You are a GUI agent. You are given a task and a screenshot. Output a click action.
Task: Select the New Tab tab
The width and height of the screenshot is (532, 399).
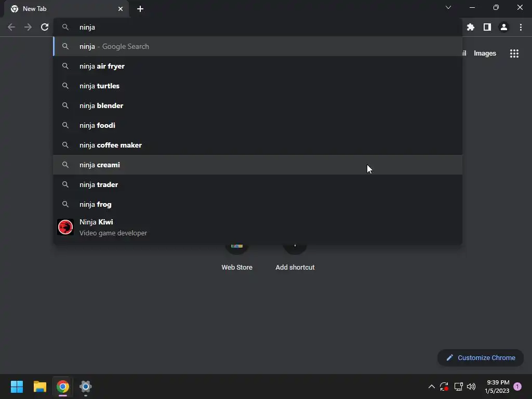(x=66, y=9)
